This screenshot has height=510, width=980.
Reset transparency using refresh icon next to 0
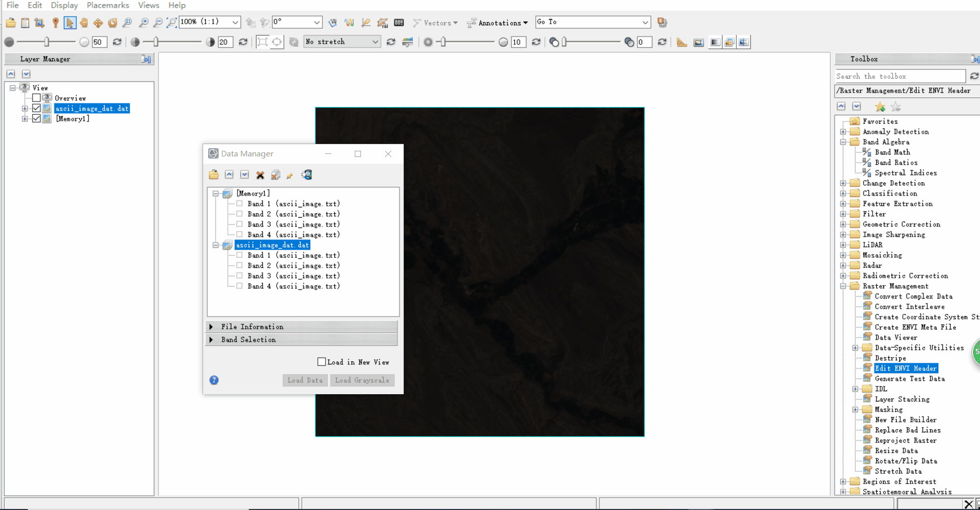pos(662,42)
